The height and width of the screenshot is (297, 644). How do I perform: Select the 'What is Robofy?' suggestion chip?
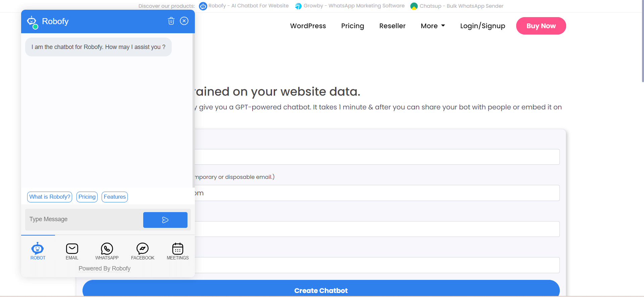coord(50,197)
